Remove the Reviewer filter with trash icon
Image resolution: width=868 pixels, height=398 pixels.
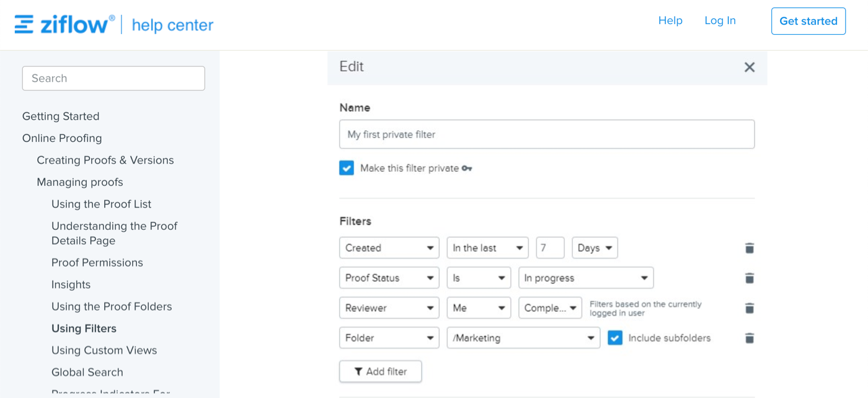(749, 308)
